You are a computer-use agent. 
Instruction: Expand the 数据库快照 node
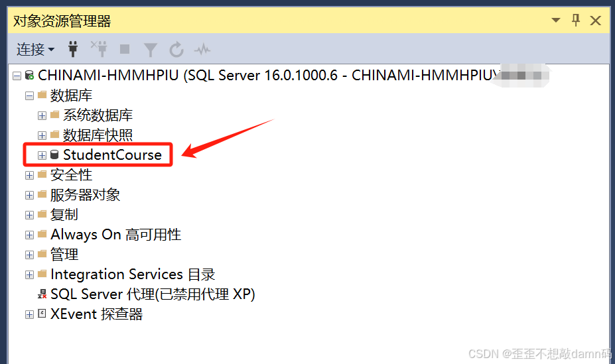(x=42, y=135)
